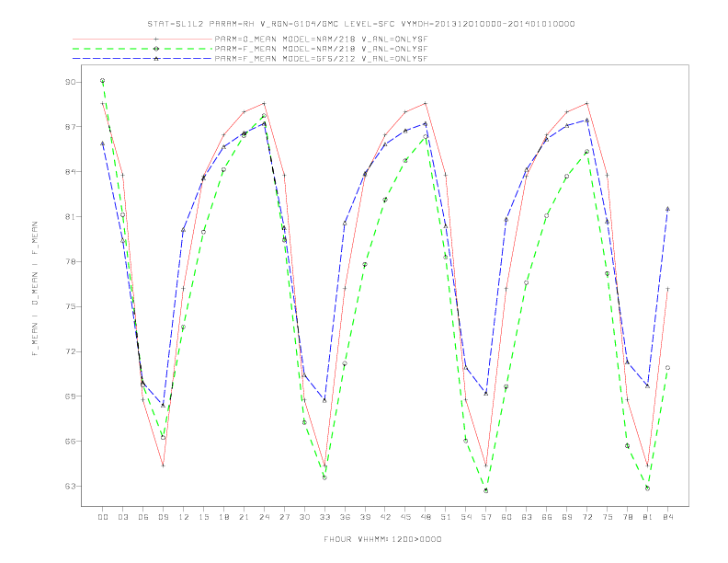This screenshot has height=563, width=728.
Task: Click the x-axis tick label 27
Action: coord(284,517)
